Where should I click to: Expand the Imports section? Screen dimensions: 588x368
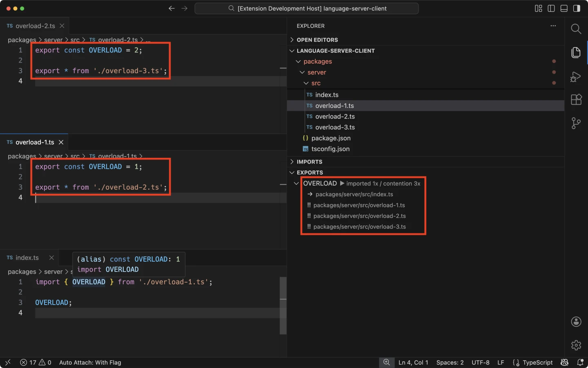click(309, 162)
